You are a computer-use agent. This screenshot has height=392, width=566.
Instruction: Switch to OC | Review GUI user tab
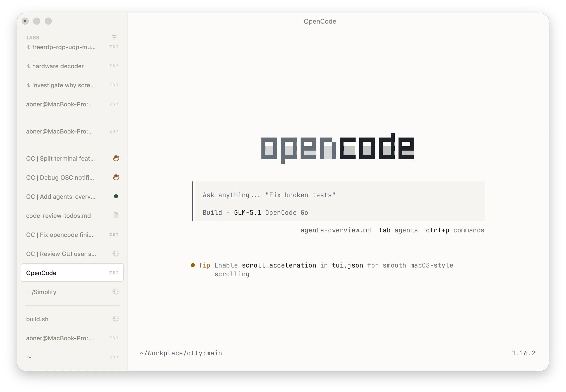click(72, 254)
